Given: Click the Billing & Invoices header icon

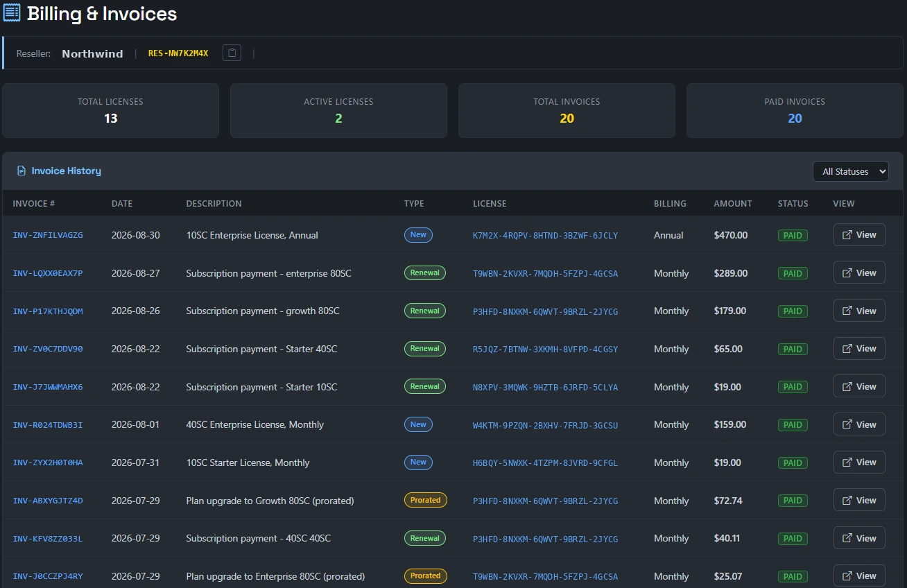Looking at the screenshot, I should [x=12, y=12].
